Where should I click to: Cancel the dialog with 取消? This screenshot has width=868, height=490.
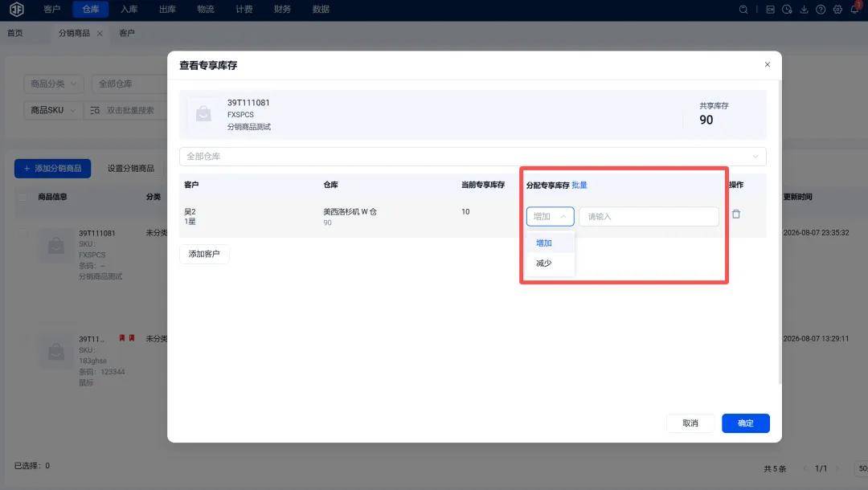coord(690,423)
